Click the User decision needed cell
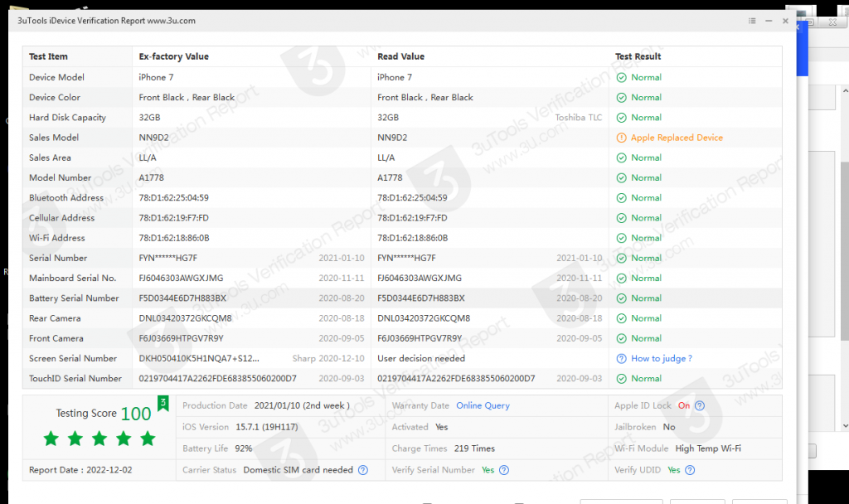The image size is (849, 504). 421,358
